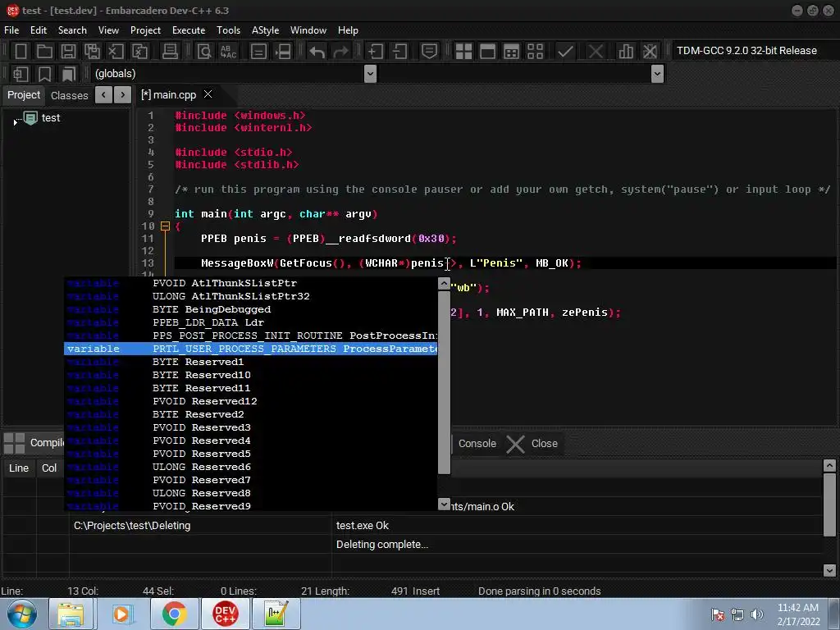
Task: Open File Explorer from the taskbar
Action: (71, 614)
